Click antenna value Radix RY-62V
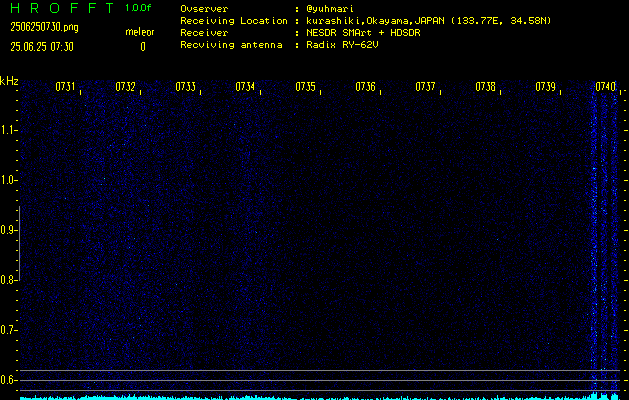629x400 pixels. [x=342, y=45]
